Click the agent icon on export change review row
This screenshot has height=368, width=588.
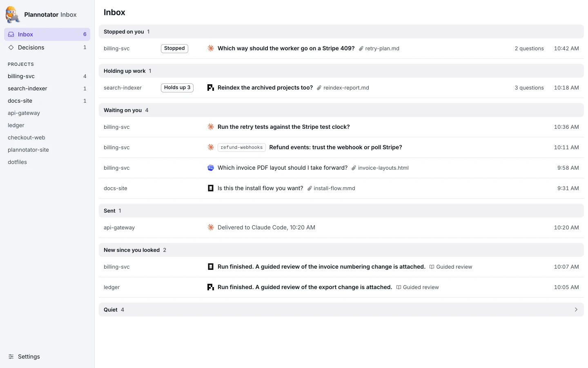point(211,287)
